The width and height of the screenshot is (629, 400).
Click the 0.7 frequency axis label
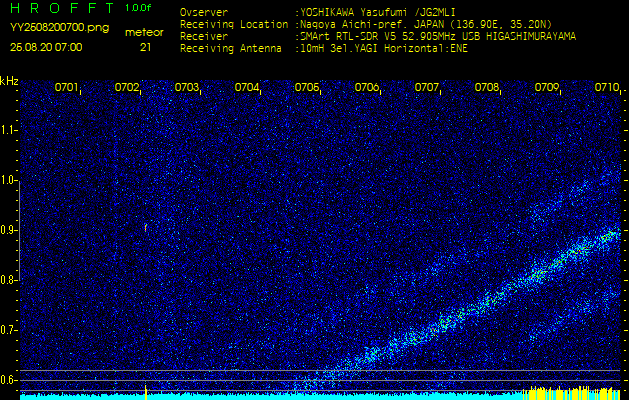click(x=8, y=330)
